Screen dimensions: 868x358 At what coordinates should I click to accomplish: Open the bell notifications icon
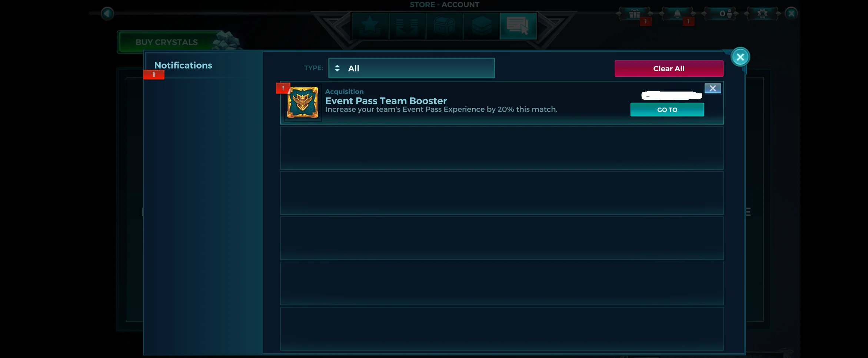[677, 14]
